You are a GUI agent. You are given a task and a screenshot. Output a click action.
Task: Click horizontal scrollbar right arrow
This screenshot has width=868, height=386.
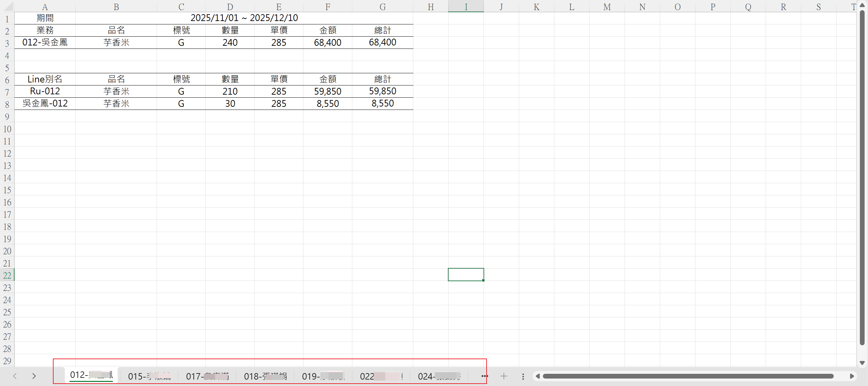click(852, 376)
